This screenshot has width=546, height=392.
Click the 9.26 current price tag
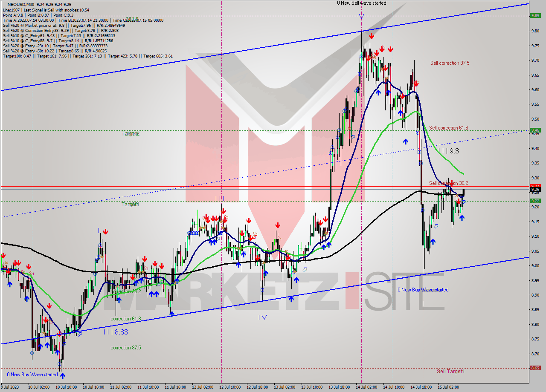pos(535,190)
